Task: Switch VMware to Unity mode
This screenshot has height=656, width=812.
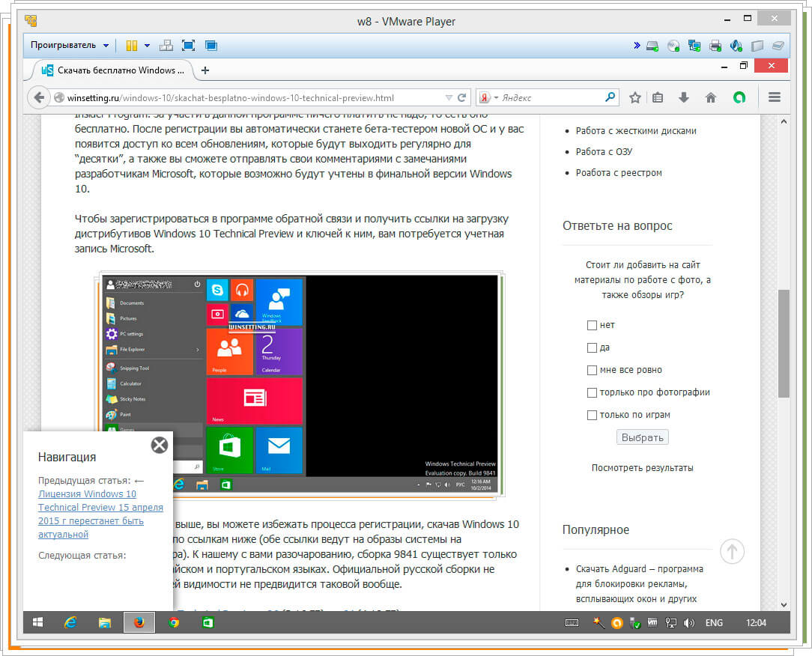Action: point(211,46)
